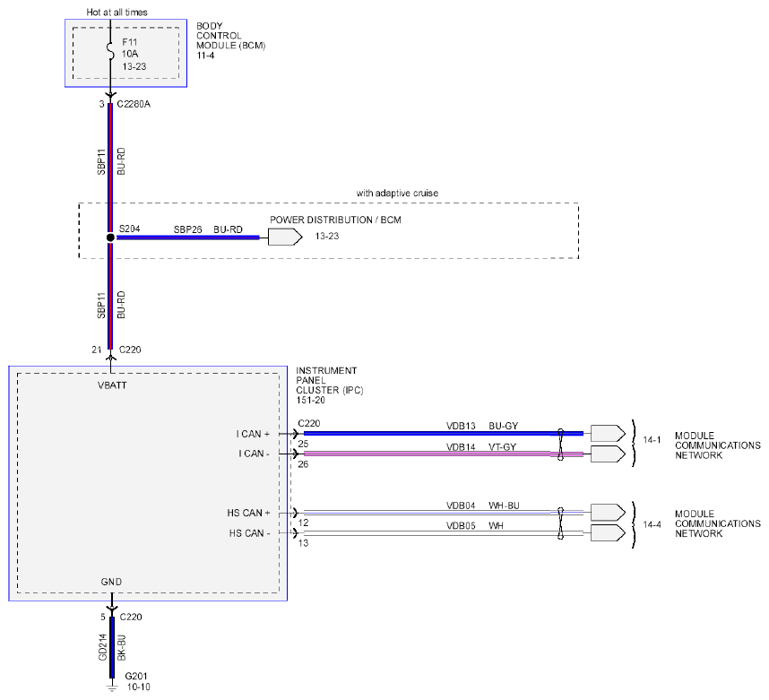Viewport: 769px width, 700px height.
Task: Click the HS CAN + label
Action: [x=248, y=513]
